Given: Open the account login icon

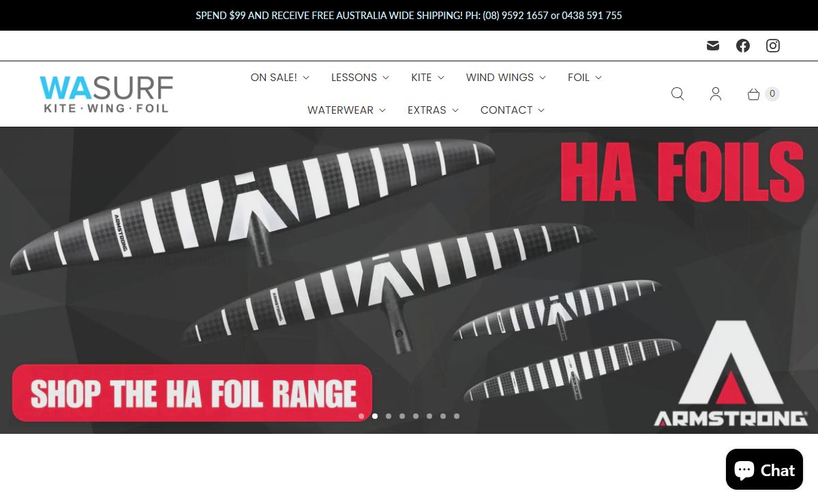Looking at the screenshot, I should point(716,94).
